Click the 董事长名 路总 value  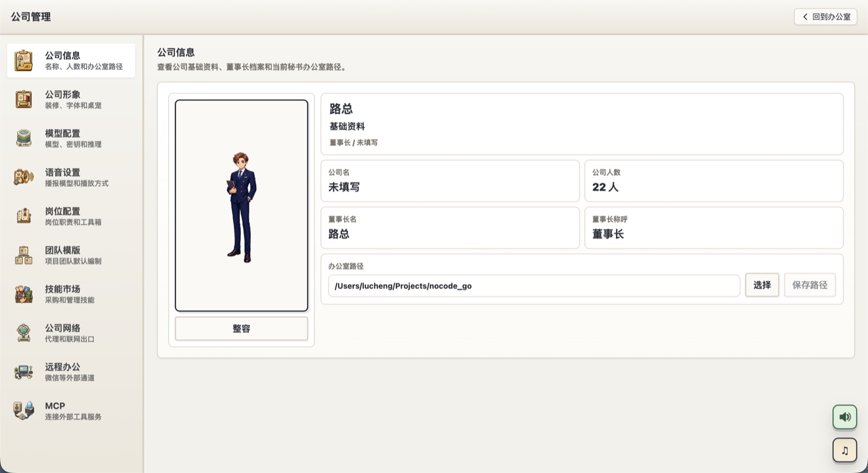[x=339, y=234]
